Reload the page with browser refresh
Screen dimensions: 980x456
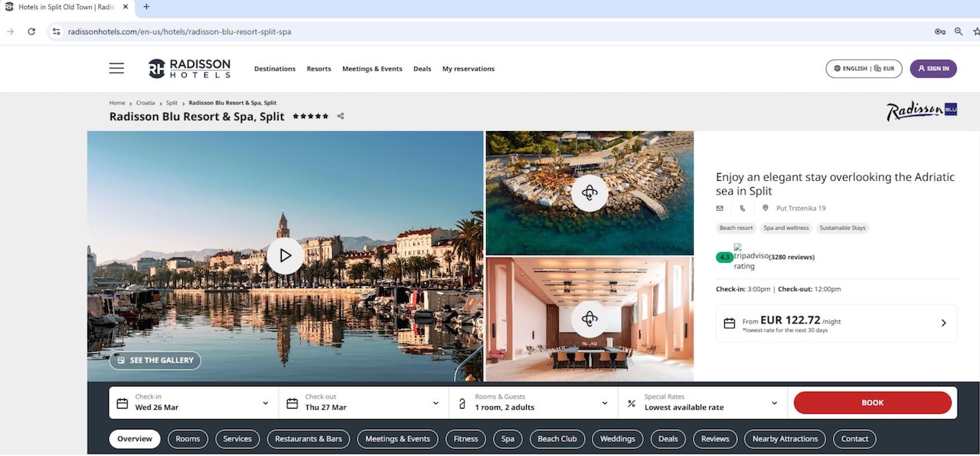coord(31,31)
